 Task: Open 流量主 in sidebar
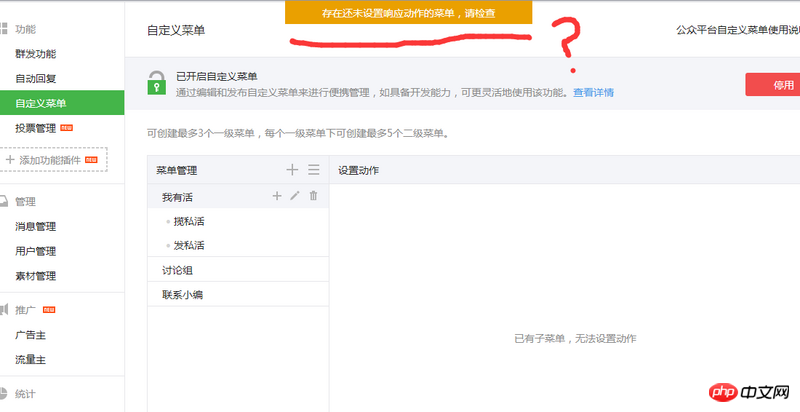(x=31, y=359)
